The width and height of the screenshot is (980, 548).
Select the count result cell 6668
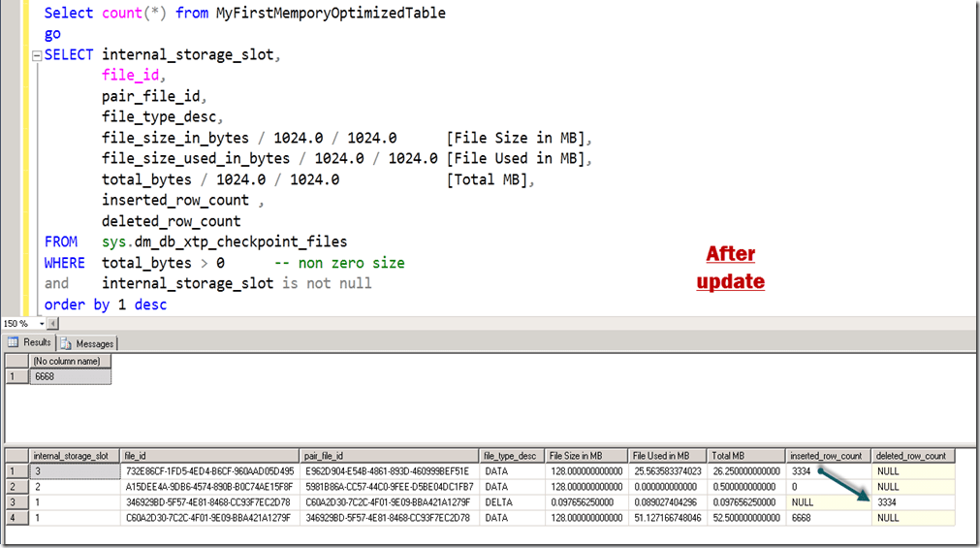click(68, 376)
